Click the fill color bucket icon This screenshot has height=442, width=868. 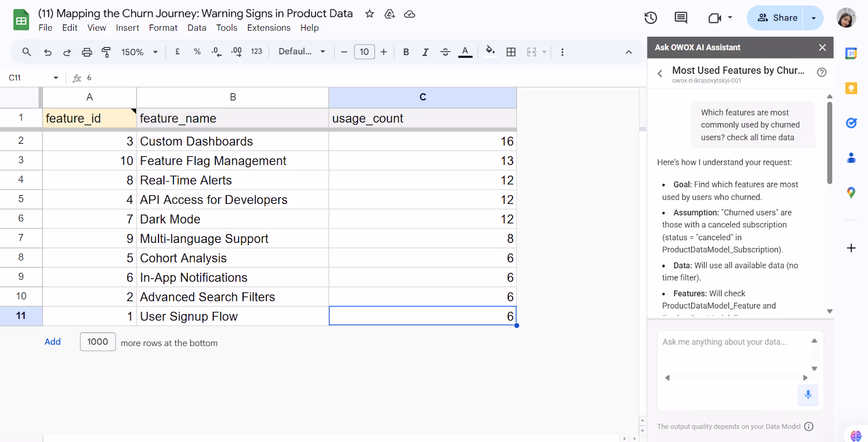pos(490,51)
